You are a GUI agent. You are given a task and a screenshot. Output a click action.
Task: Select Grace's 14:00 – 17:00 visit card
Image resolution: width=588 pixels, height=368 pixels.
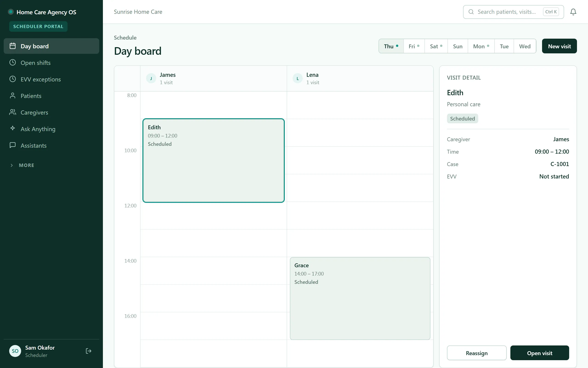coord(360,298)
